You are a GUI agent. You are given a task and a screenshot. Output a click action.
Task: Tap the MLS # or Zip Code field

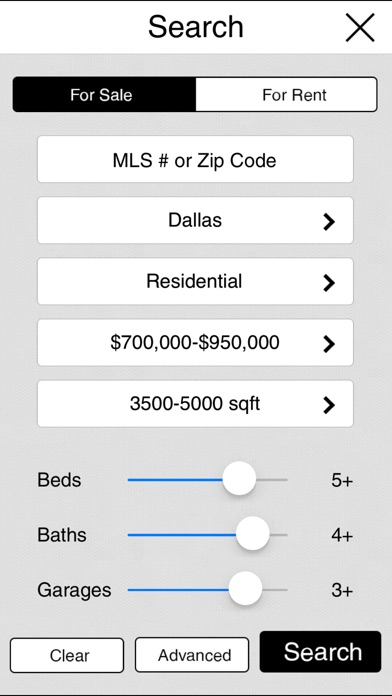[195, 159]
